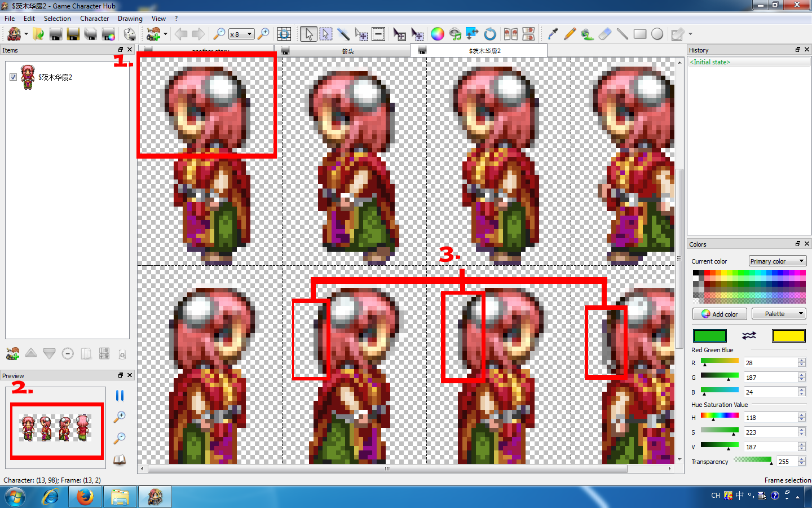Click the Add color button

pos(720,314)
